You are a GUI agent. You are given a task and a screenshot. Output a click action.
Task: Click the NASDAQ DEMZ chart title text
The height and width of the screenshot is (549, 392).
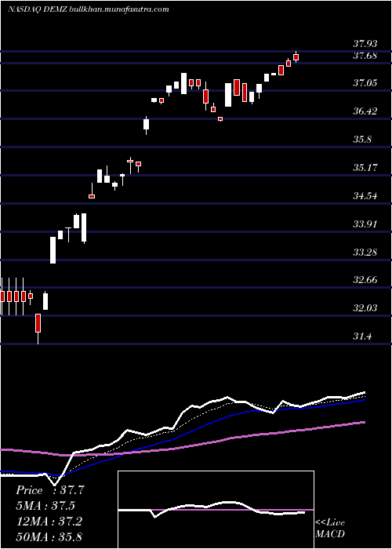tap(88, 9)
